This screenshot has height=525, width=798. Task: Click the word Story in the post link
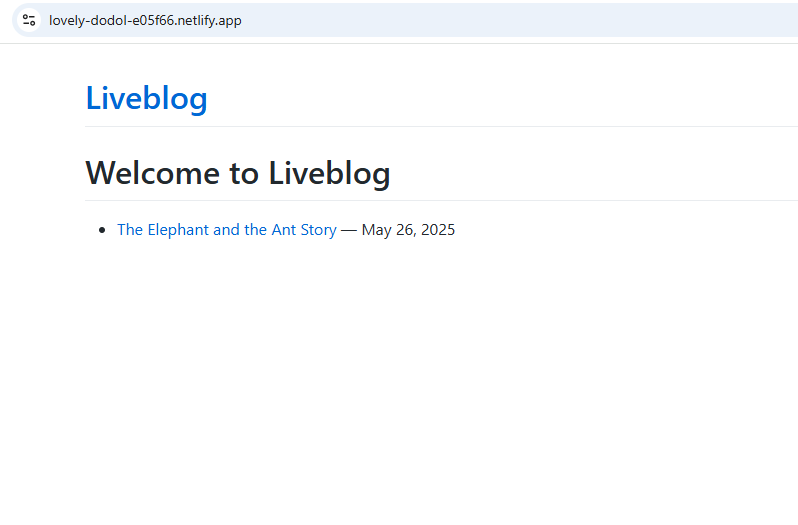(319, 229)
